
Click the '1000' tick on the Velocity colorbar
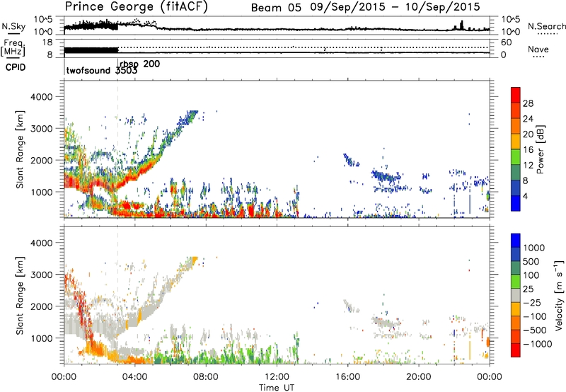pos(534,248)
